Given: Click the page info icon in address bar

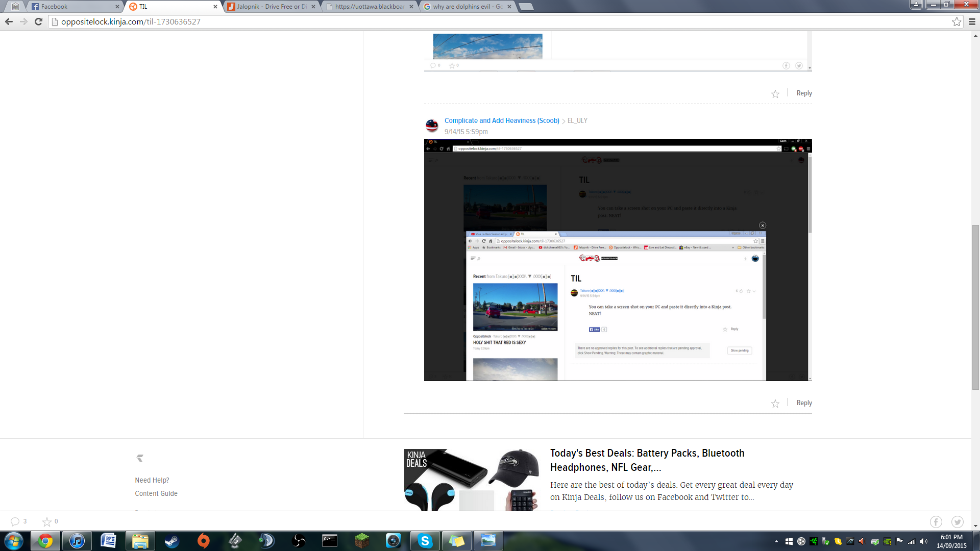Looking at the screenshot, I should click(x=55, y=21).
